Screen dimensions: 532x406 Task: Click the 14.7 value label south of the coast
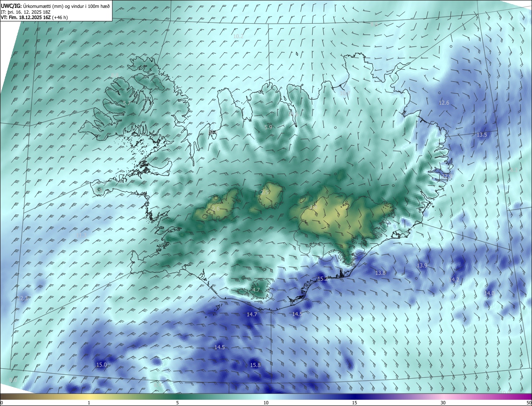point(252,314)
